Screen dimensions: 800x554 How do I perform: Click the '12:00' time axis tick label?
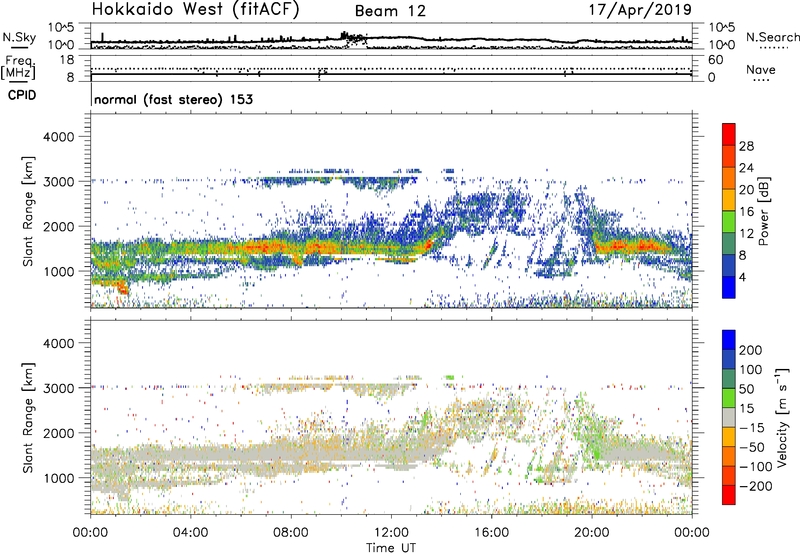pyautogui.click(x=391, y=533)
